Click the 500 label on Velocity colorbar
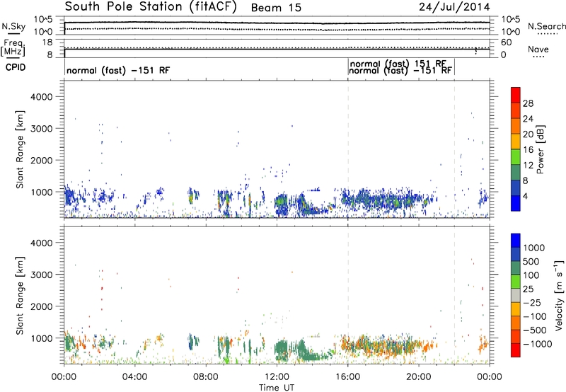The height and width of the screenshot is (392, 566). (x=531, y=261)
